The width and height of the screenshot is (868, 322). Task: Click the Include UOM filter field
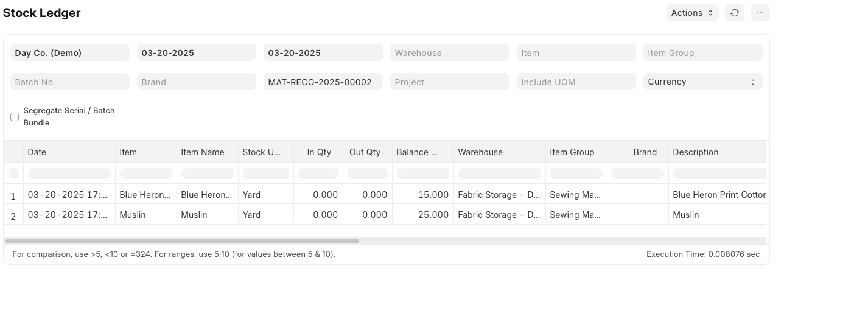(576, 82)
